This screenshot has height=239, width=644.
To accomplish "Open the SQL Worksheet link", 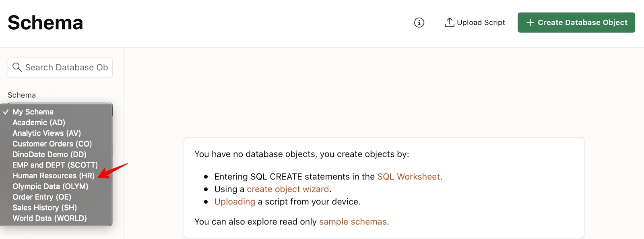I will (x=408, y=176).
